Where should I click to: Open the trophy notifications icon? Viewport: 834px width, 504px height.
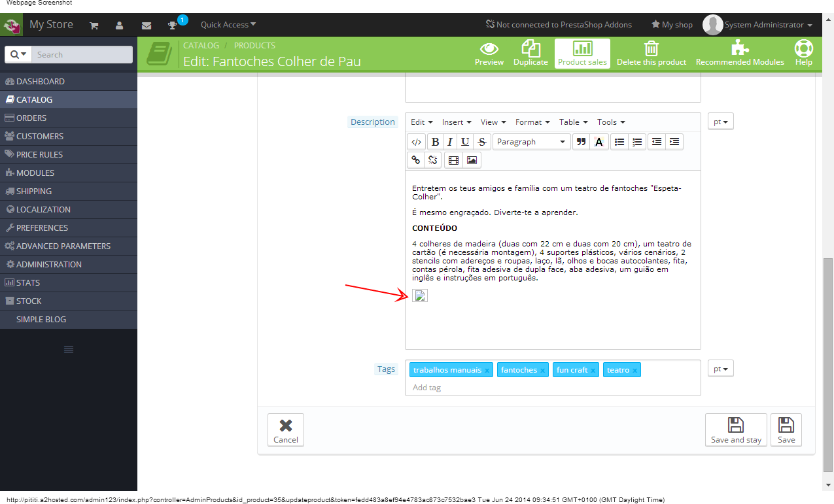click(x=173, y=25)
